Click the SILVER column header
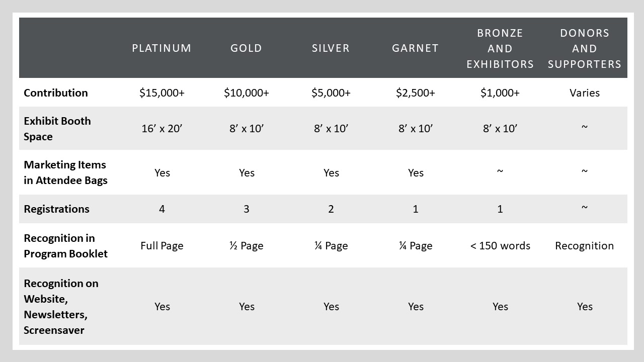This screenshot has width=644, height=362. coord(331,48)
